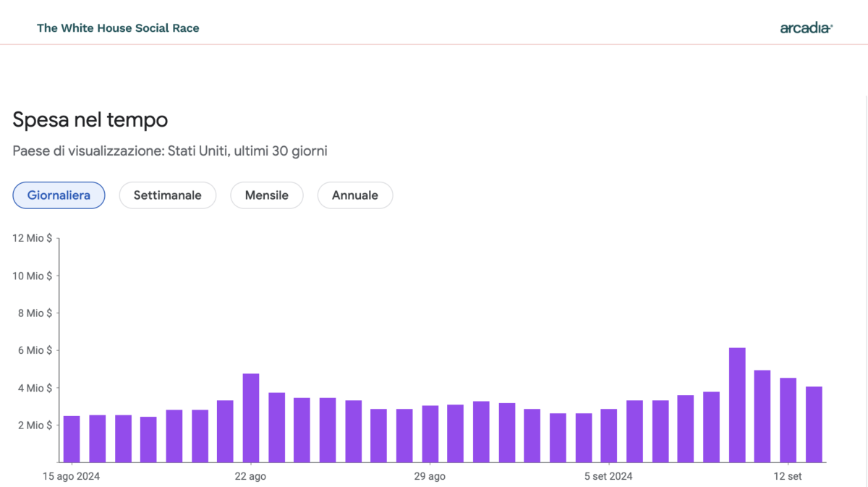The height and width of the screenshot is (487, 868).
Task: Click the Paese di visualizzazione subtitle text
Action: point(171,151)
